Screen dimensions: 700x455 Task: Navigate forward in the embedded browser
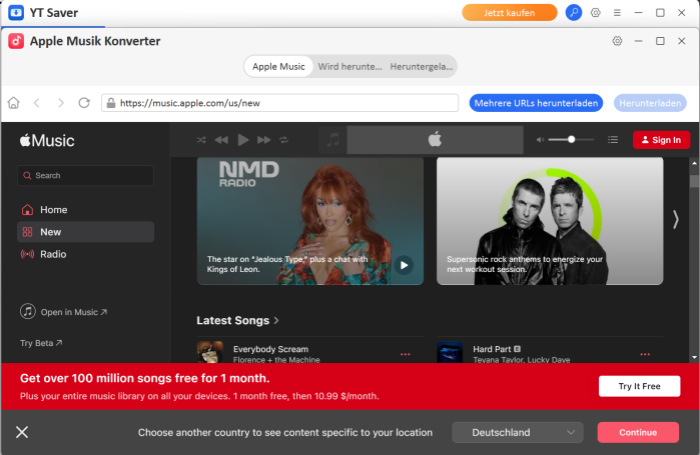pos(61,103)
